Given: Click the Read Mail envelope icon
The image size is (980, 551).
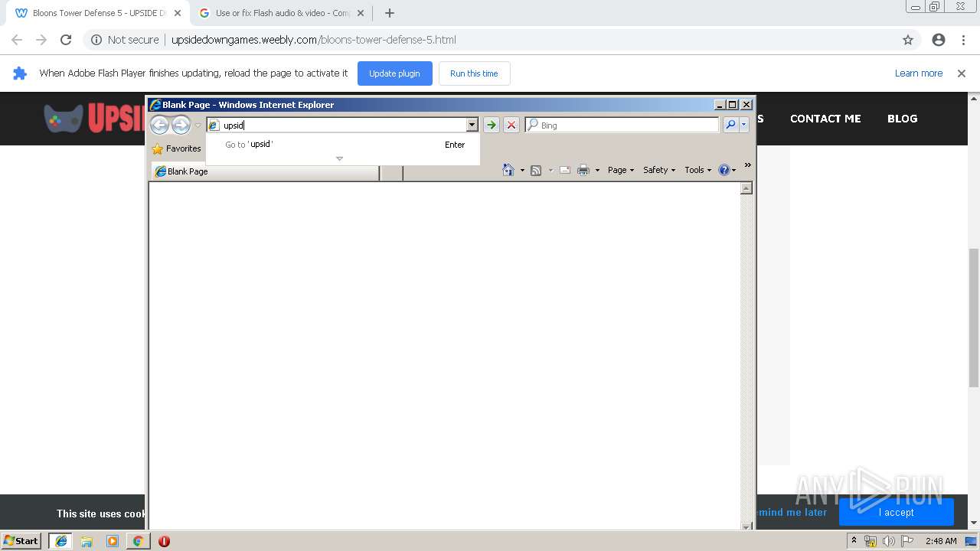Looking at the screenshot, I should 565,170.
